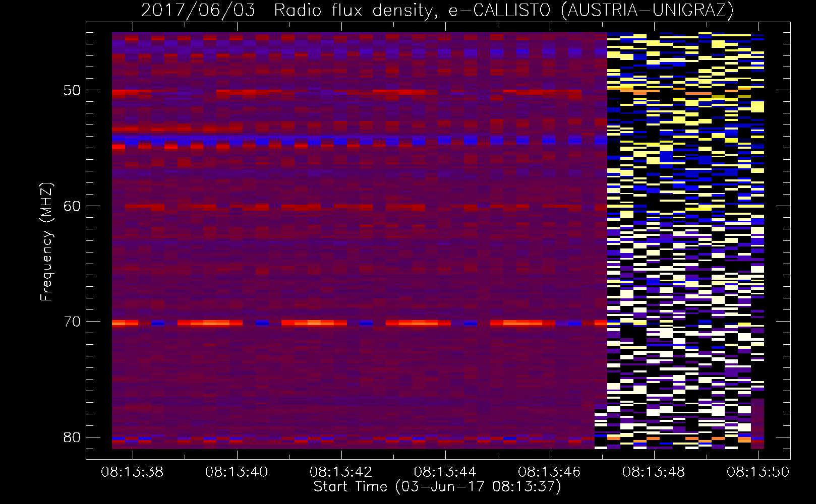Click the 08:13:50 time tick label

point(757,472)
